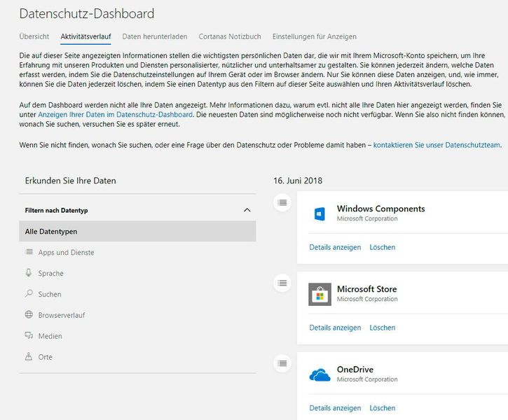Click the Datenschutz-Dashboard page title
Viewport: 508px width, 420px height.
[x=87, y=13]
